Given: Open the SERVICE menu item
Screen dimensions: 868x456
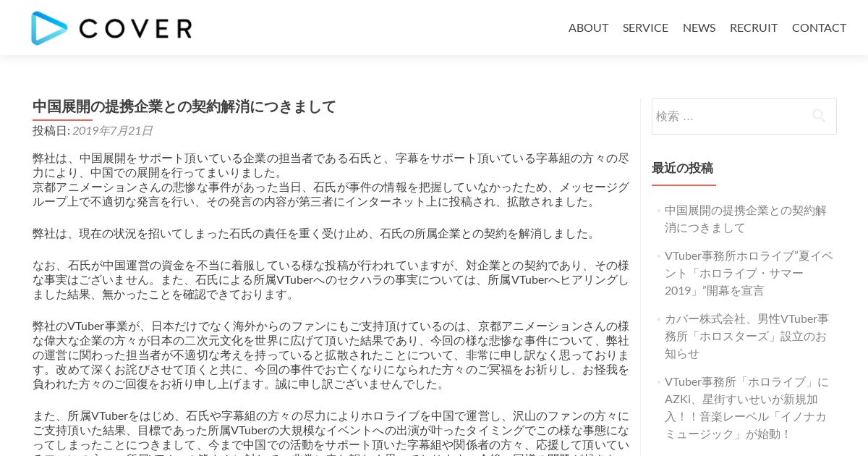Looking at the screenshot, I should pyautogui.click(x=645, y=28).
